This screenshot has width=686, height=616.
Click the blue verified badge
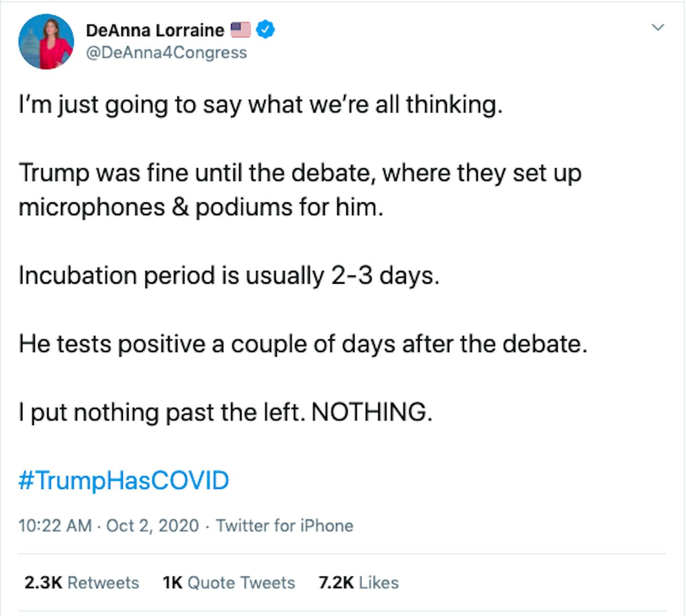tap(265, 30)
